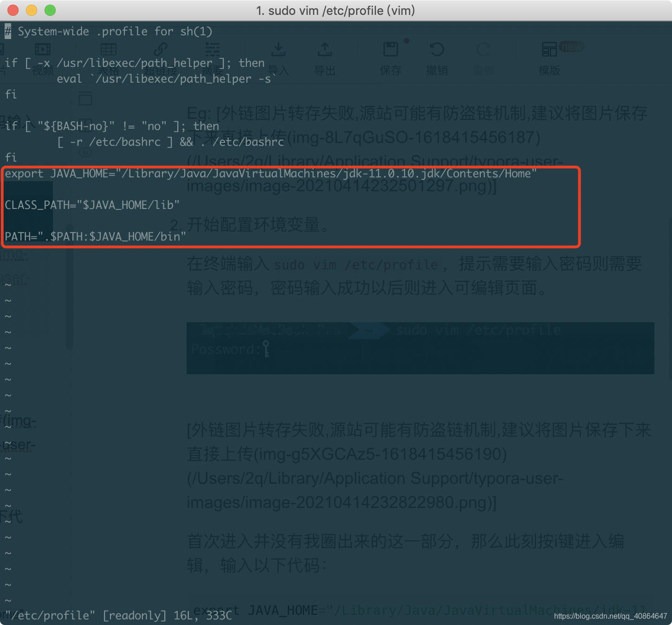Click the inline code "sudo vim /etc/profile" in background paragraph

click(x=356, y=265)
